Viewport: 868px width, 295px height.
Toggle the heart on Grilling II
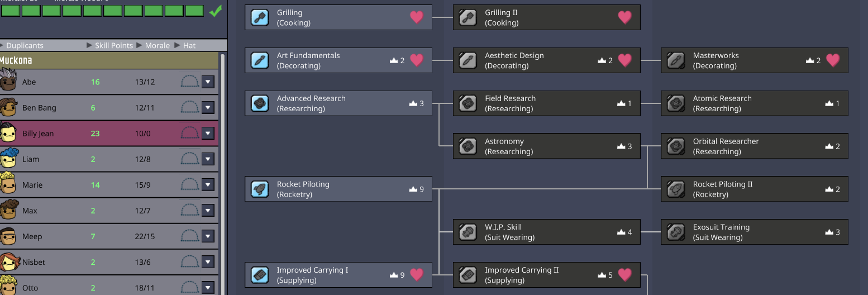tap(624, 17)
